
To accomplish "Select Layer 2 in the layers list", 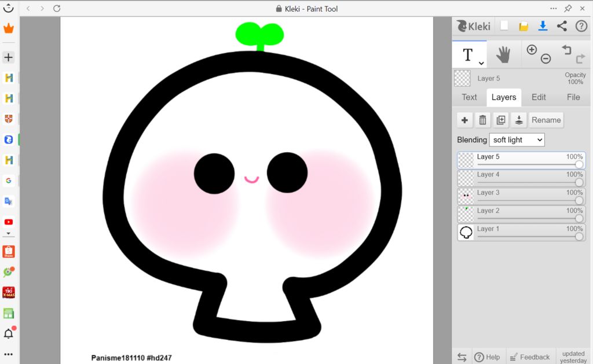I will (522, 214).
